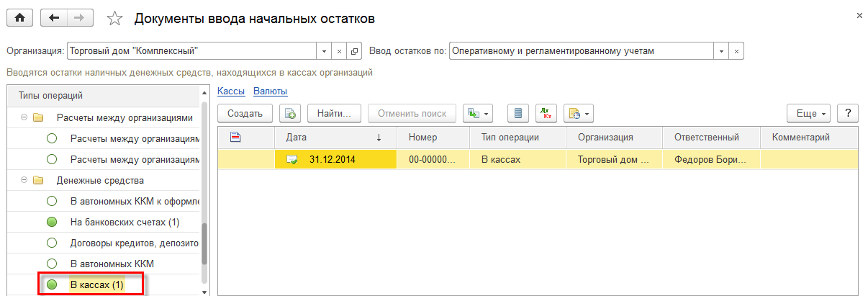The width and height of the screenshot is (868, 296).
Task: Open the Дт/Кт postings icon
Action: (546, 114)
